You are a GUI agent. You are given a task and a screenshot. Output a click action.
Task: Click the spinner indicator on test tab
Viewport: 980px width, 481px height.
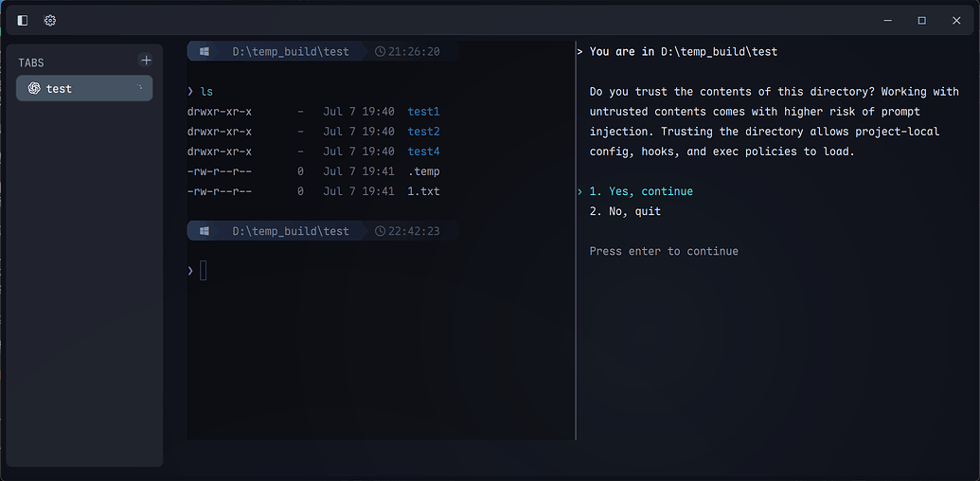pos(139,87)
